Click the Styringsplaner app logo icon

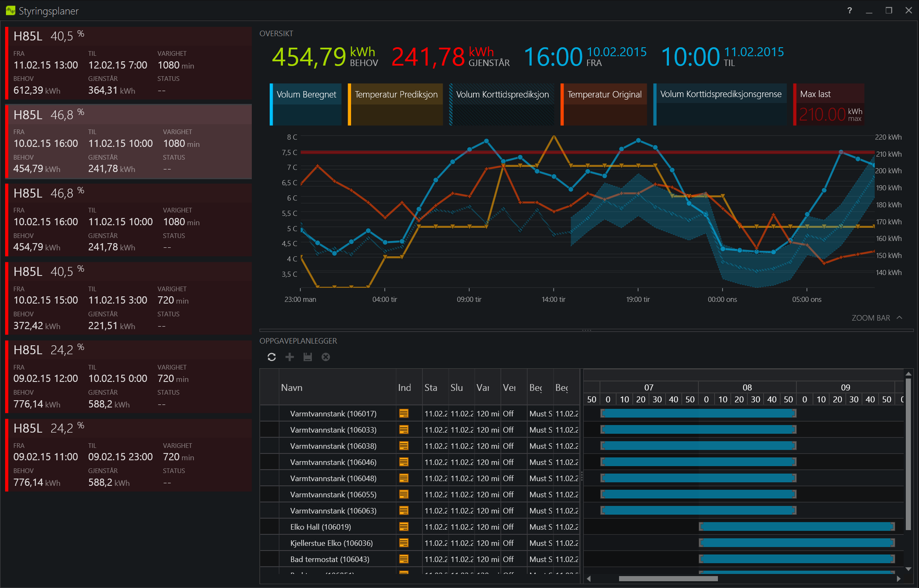tap(10, 10)
